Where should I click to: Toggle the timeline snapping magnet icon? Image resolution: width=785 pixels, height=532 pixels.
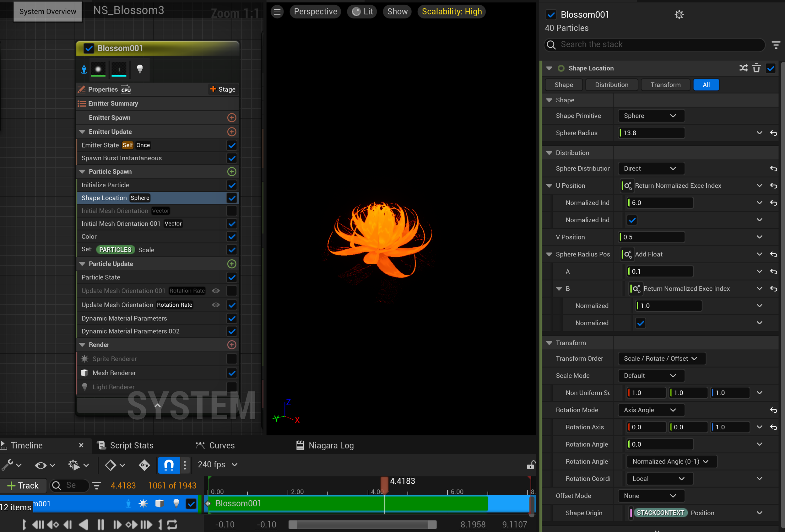tap(169, 465)
